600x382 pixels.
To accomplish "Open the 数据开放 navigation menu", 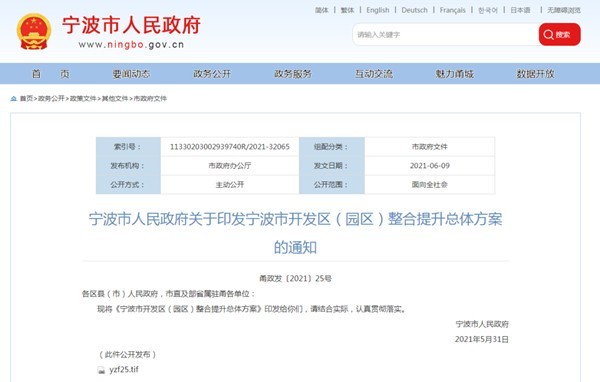I will click(535, 74).
